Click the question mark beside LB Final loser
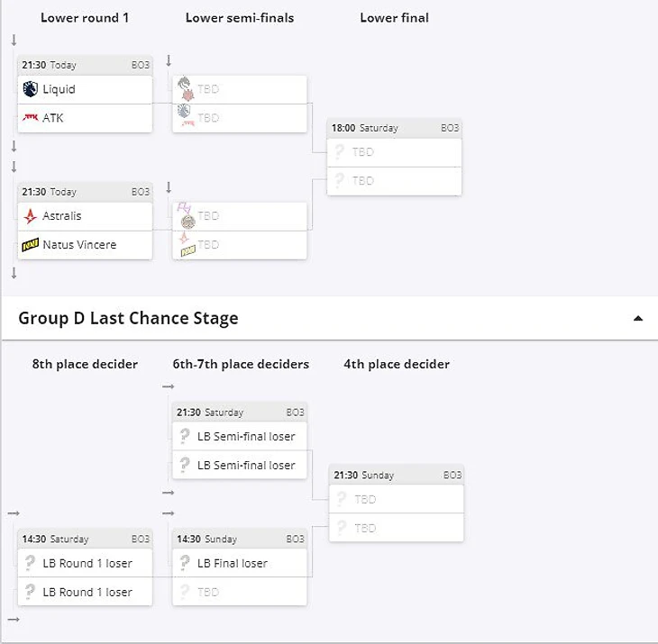658x644 pixels. [x=185, y=563]
